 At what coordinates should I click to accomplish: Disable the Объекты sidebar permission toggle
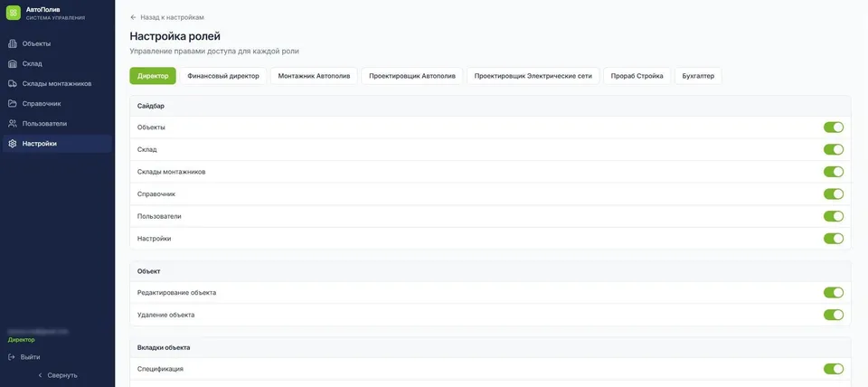pos(833,127)
